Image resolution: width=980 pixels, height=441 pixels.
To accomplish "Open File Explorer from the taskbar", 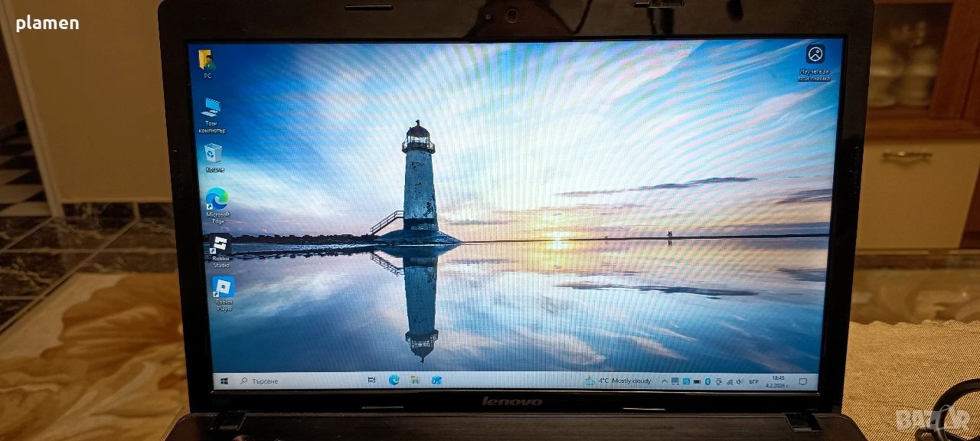I will [x=415, y=380].
